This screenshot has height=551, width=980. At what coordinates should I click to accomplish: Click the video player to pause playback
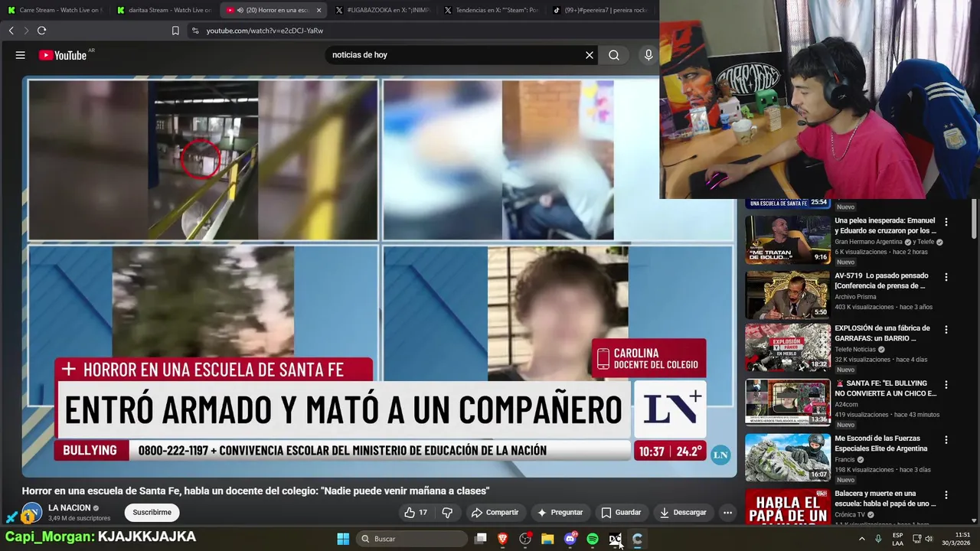coord(379,275)
